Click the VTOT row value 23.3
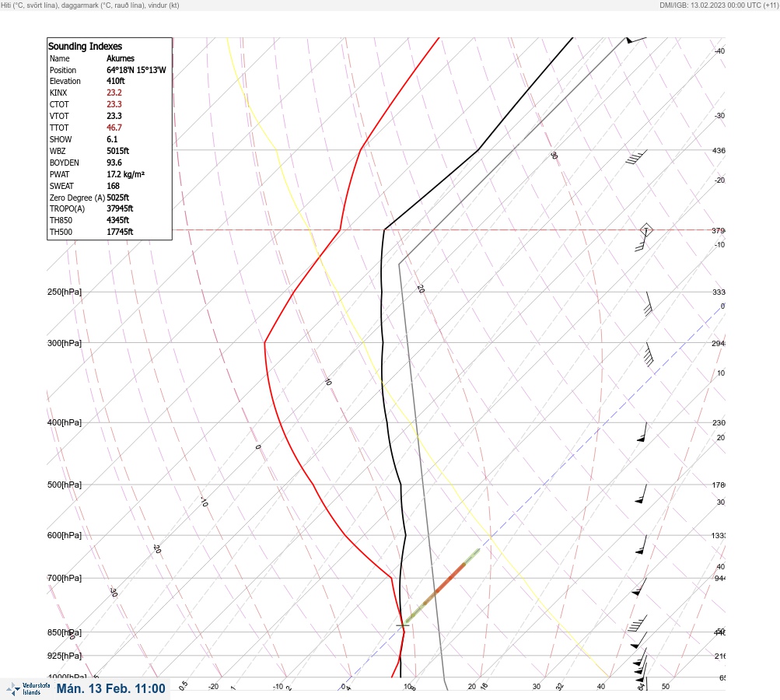 (x=114, y=116)
